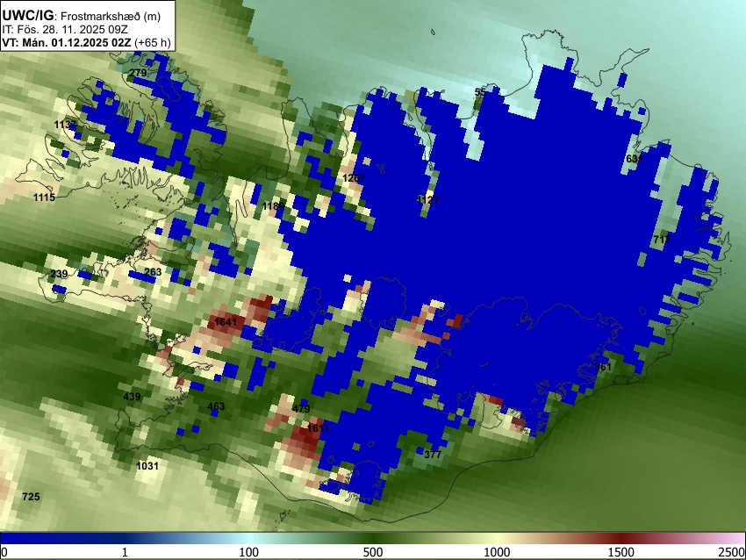Select the 1189 value label
Image resolution: width=746 pixels, height=560 pixels.
coord(274,206)
